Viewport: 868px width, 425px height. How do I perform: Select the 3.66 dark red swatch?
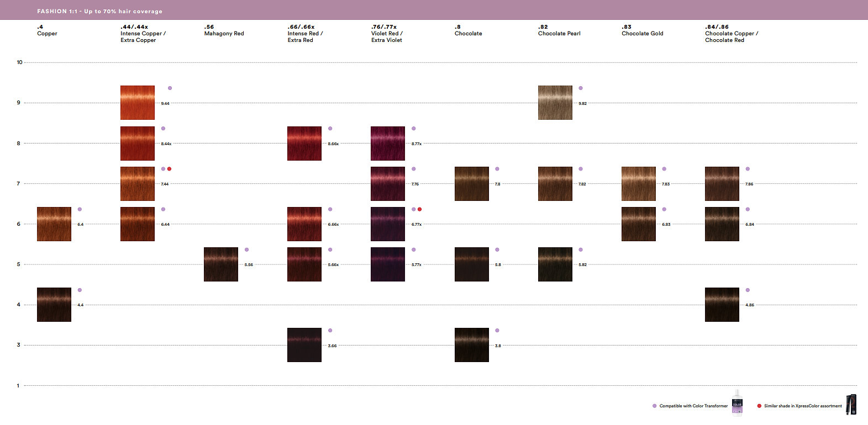(x=304, y=345)
